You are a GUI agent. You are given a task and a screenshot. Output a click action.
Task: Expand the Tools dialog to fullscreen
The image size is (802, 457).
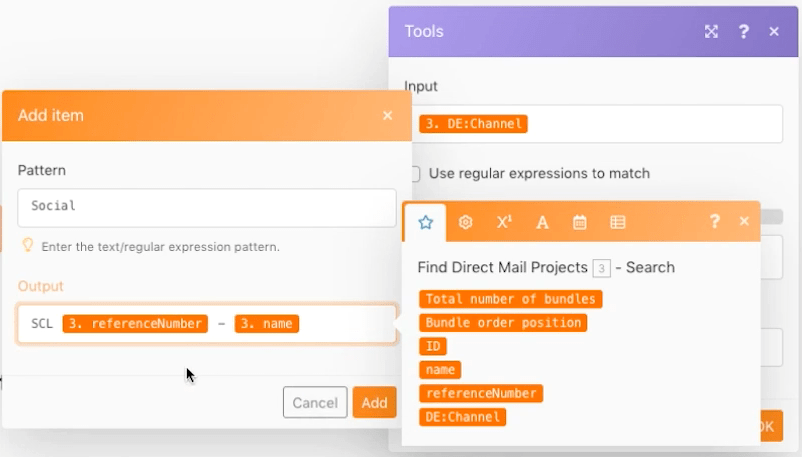pyautogui.click(x=711, y=32)
